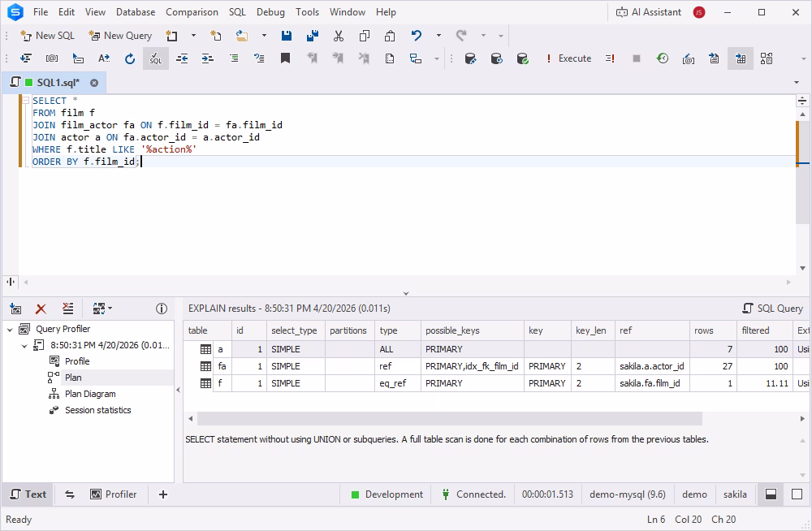Image resolution: width=812 pixels, height=531 pixels.
Task: Click the plus icon in bottom bar
Action: click(x=163, y=494)
